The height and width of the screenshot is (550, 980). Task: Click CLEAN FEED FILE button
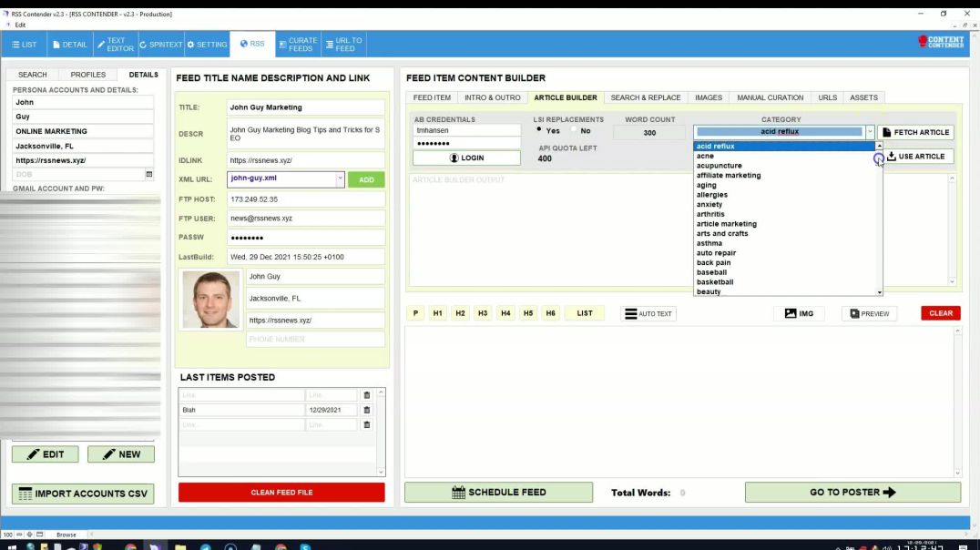point(281,493)
